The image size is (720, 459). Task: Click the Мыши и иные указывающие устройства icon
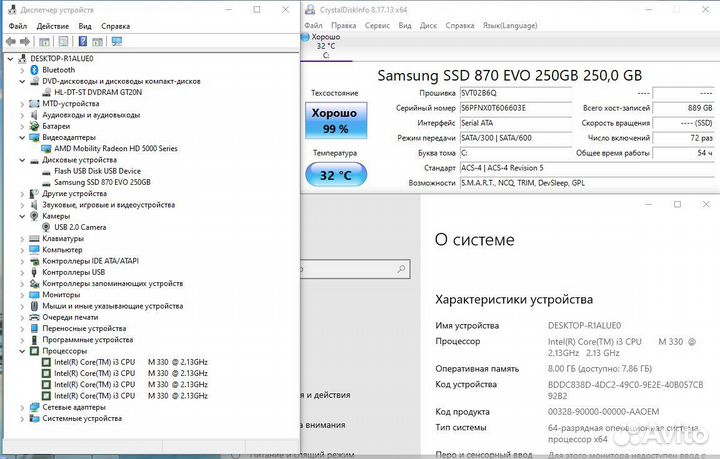click(x=34, y=306)
